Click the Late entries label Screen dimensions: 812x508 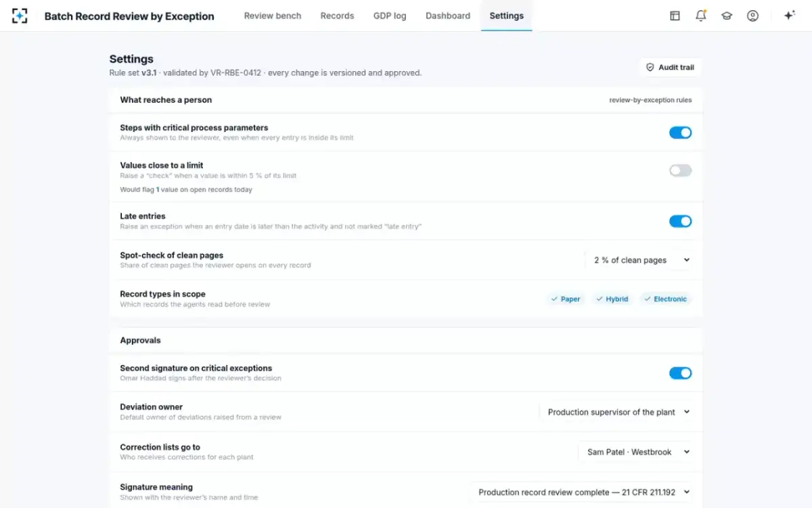point(142,216)
